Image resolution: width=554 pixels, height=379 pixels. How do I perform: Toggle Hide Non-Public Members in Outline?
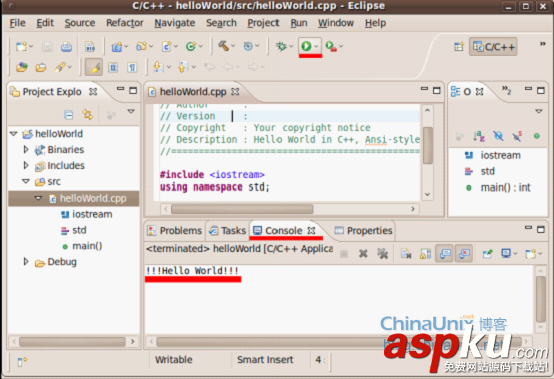(536, 136)
